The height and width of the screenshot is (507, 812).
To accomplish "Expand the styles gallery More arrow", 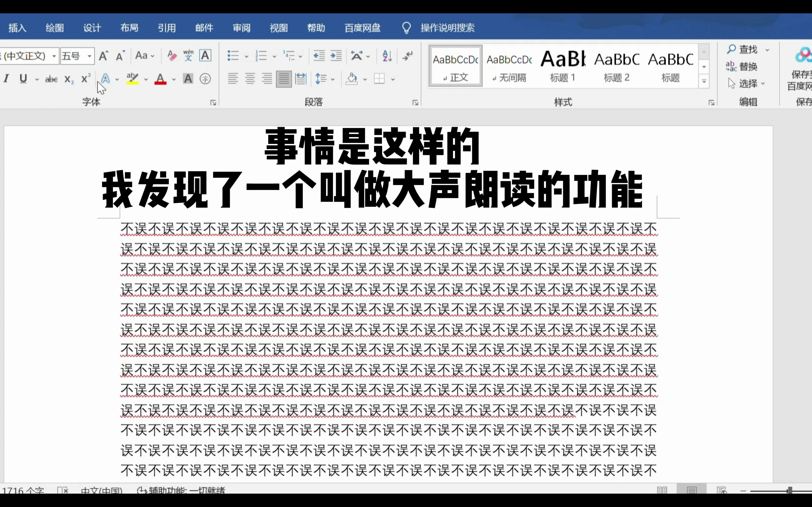I will tap(704, 81).
